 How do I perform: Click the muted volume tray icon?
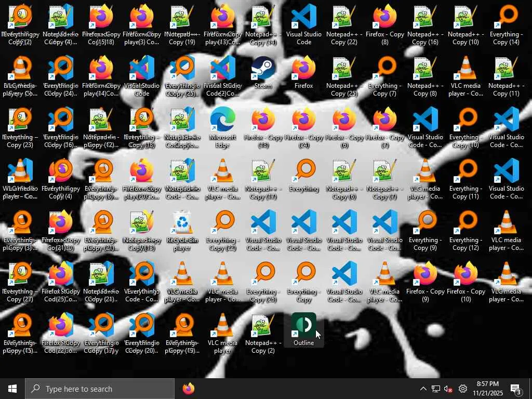click(448, 389)
